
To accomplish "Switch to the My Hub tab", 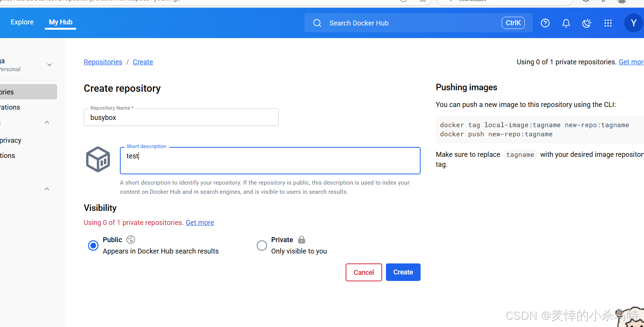I will (x=61, y=22).
